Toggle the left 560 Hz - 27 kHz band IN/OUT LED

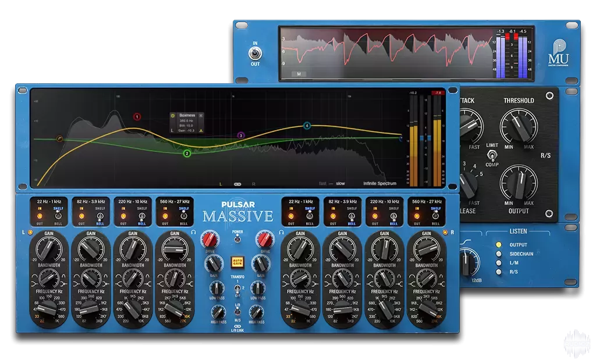point(165,216)
